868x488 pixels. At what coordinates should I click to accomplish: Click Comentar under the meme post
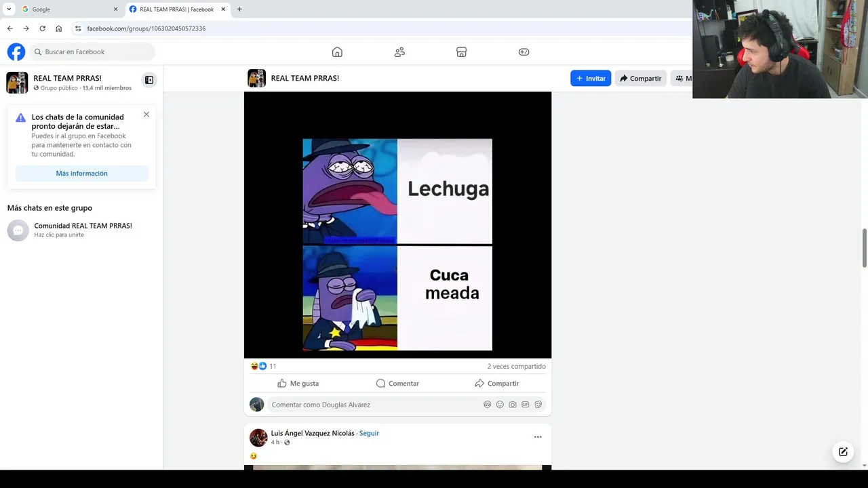pyautogui.click(x=397, y=384)
